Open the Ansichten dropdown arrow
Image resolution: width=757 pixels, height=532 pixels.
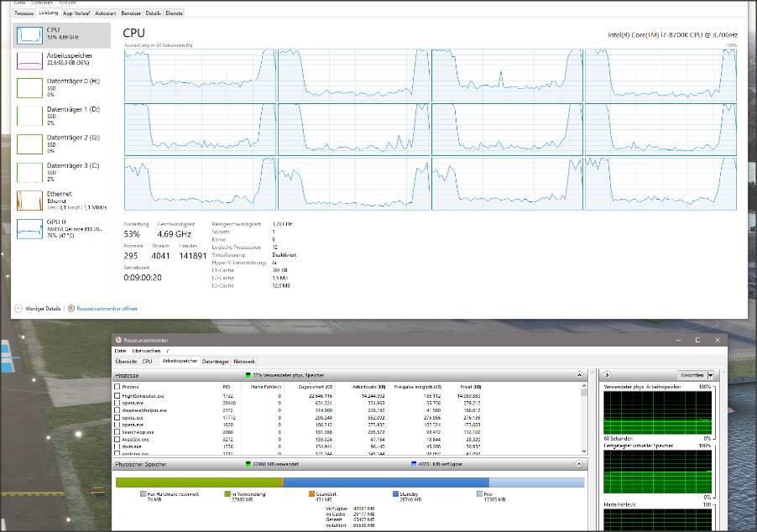tap(711, 375)
